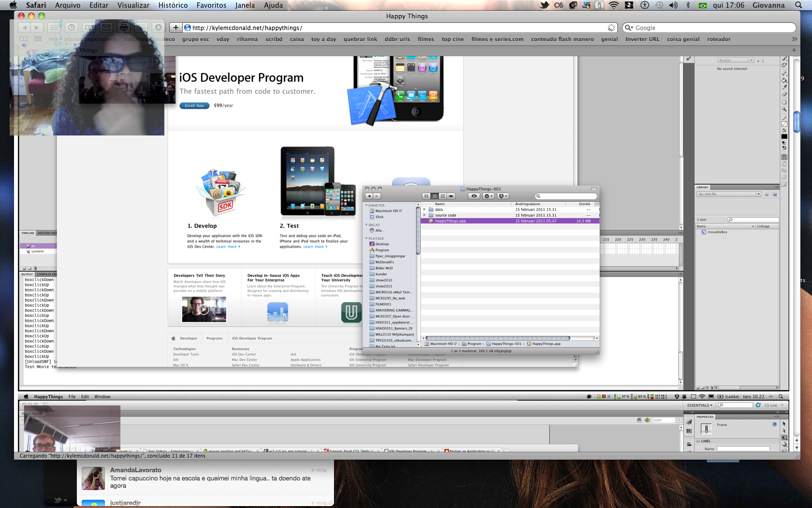The width and height of the screenshot is (812, 508).
Task: Switch Finder window to column view
Action: [x=443, y=196]
